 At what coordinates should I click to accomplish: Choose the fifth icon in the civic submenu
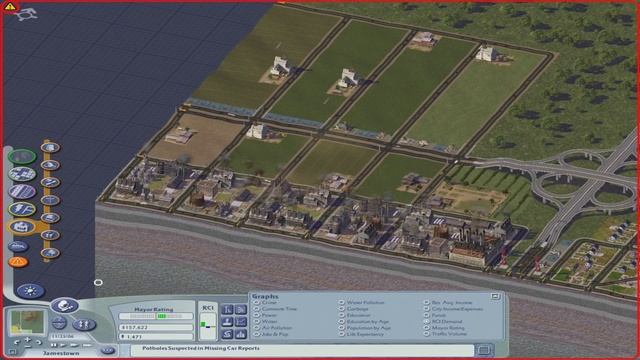tap(50, 218)
